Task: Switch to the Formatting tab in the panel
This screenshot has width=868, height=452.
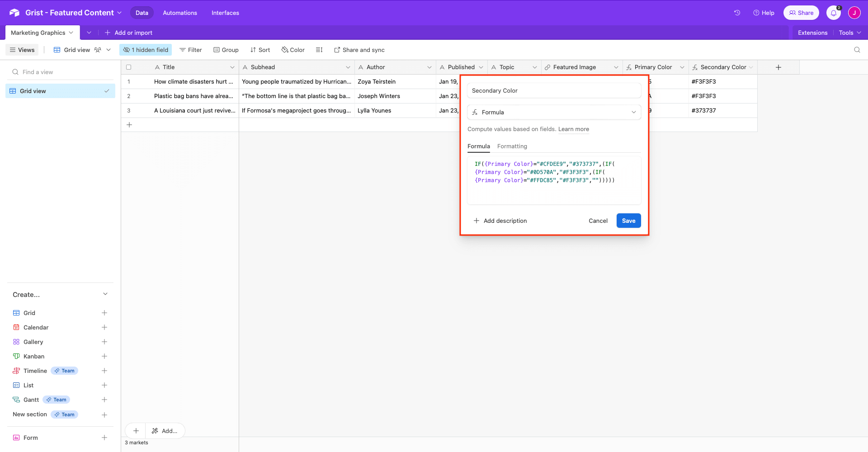Action: [x=512, y=146]
